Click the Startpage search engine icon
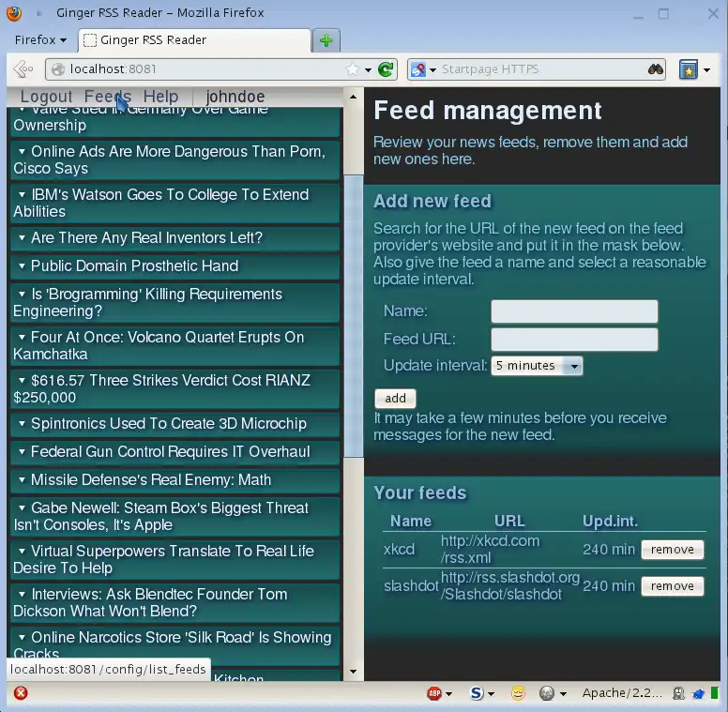728x712 pixels. pos(418,69)
